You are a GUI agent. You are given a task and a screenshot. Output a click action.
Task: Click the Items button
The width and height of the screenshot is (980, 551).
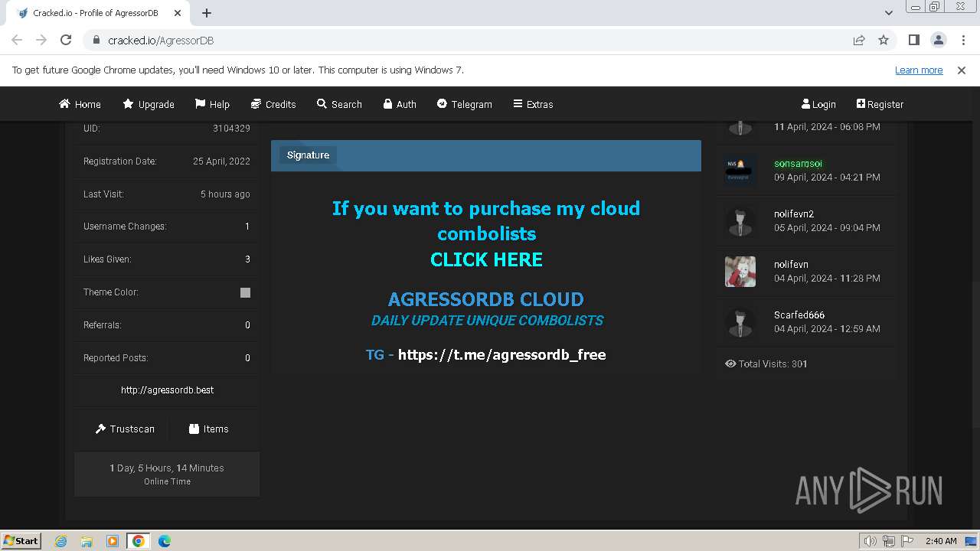tap(209, 429)
